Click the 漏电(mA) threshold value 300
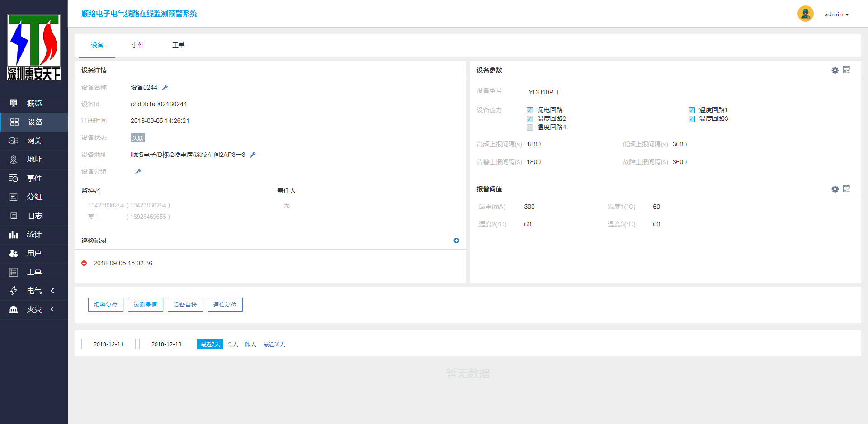The height and width of the screenshot is (424, 868). pos(529,207)
